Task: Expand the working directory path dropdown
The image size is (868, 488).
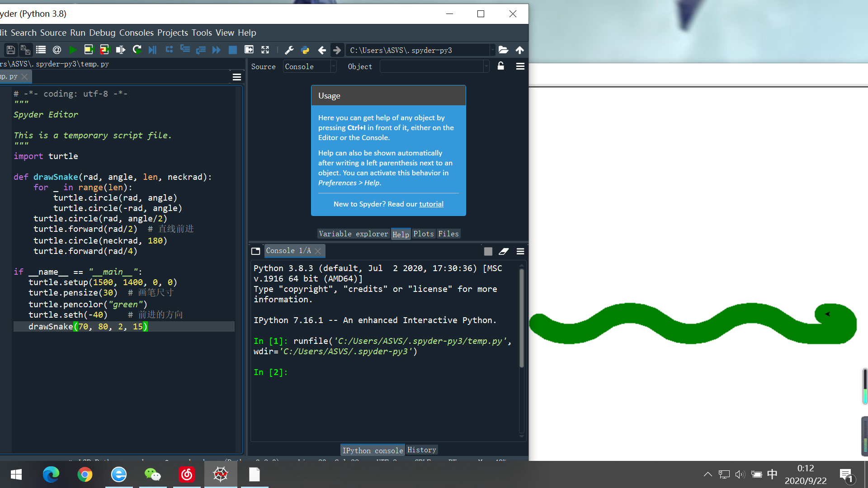Action: tap(492, 50)
